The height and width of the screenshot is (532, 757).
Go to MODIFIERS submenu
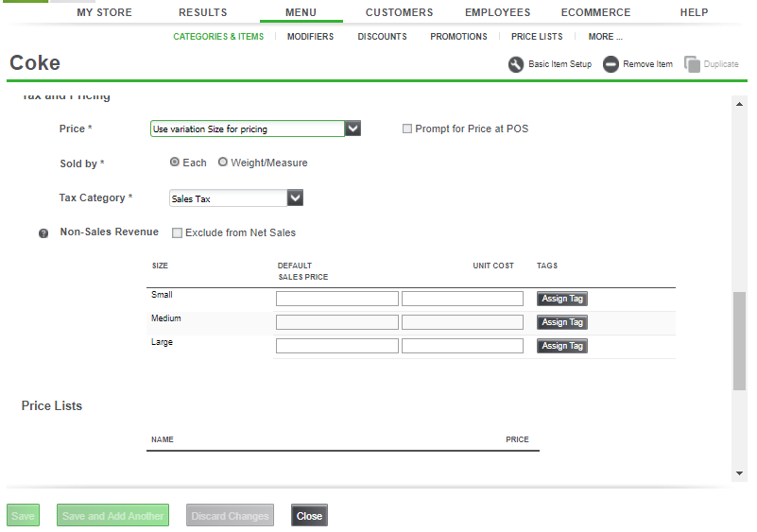coord(310,37)
